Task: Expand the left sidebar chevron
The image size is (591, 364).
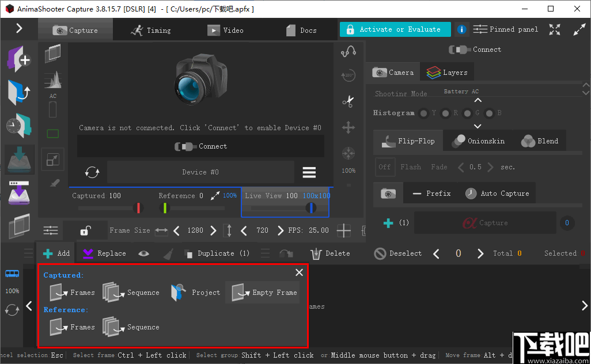Action: click(x=19, y=28)
